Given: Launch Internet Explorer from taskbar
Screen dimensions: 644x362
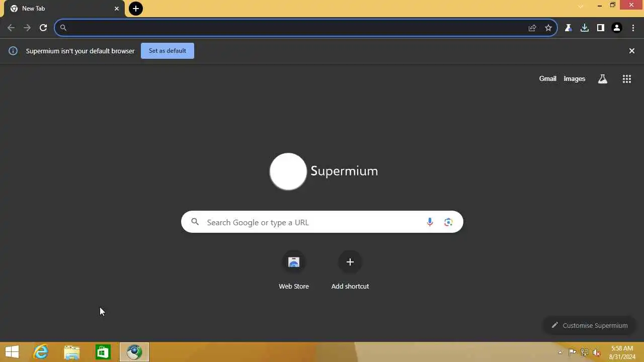Looking at the screenshot, I should [x=41, y=352].
